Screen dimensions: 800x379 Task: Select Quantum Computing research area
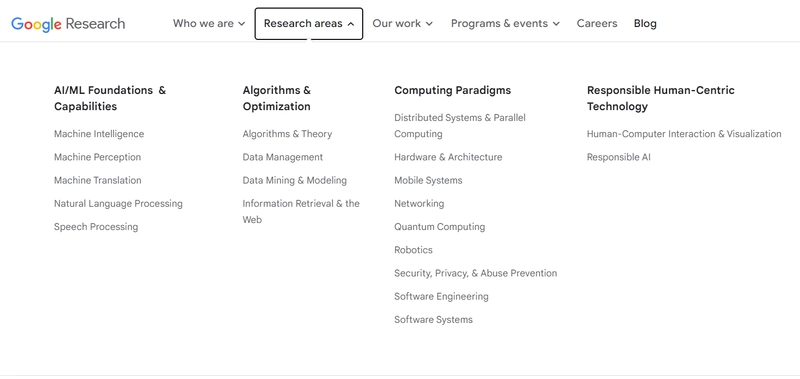click(439, 226)
